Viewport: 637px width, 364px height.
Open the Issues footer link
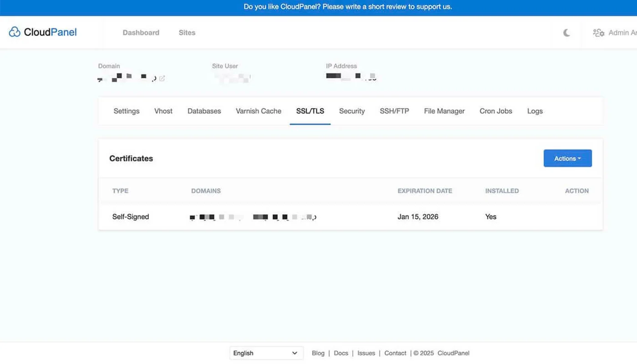click(366, 353)
